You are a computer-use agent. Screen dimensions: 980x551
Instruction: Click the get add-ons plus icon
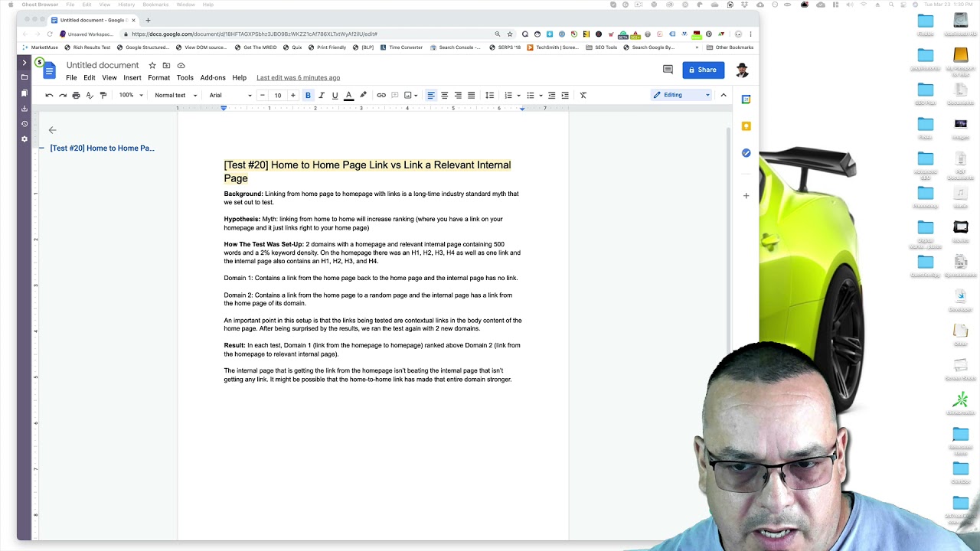pyautogui.click(x=746, y=195)
